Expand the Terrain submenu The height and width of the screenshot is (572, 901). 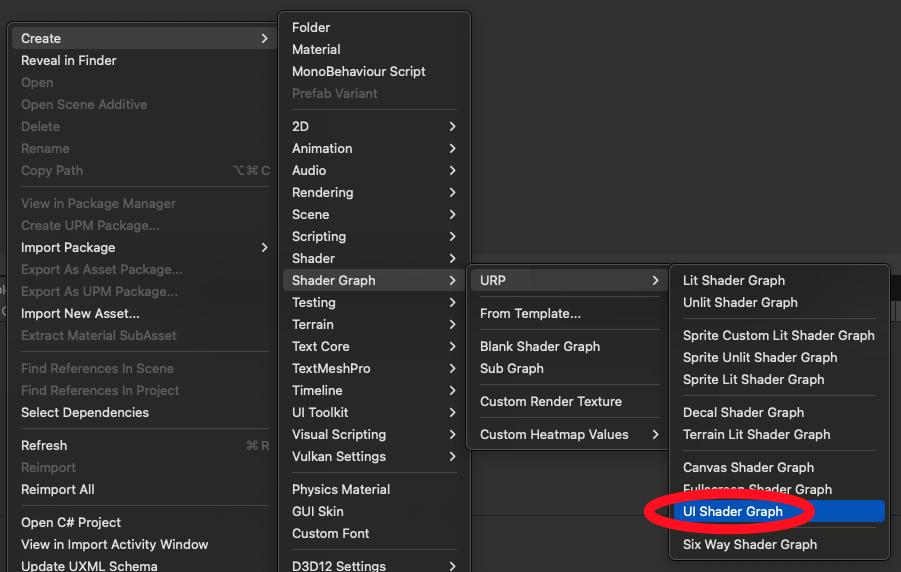tap(374, 325)
